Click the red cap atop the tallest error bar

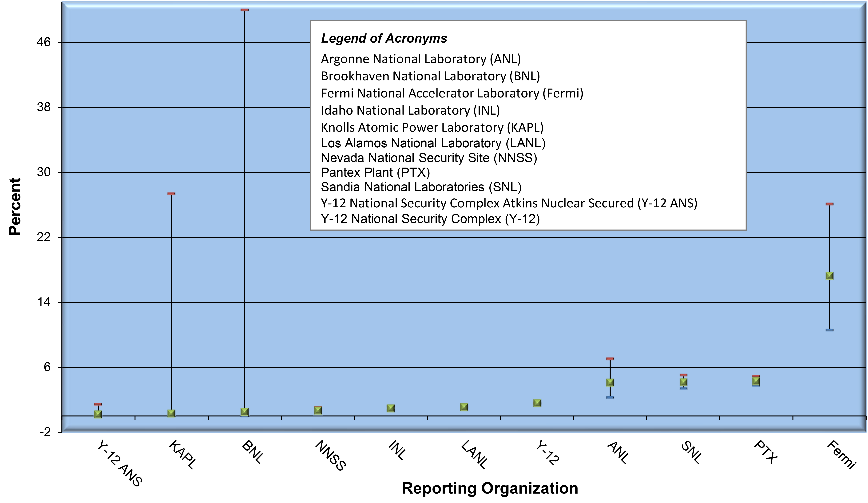(x=245, y=10)
